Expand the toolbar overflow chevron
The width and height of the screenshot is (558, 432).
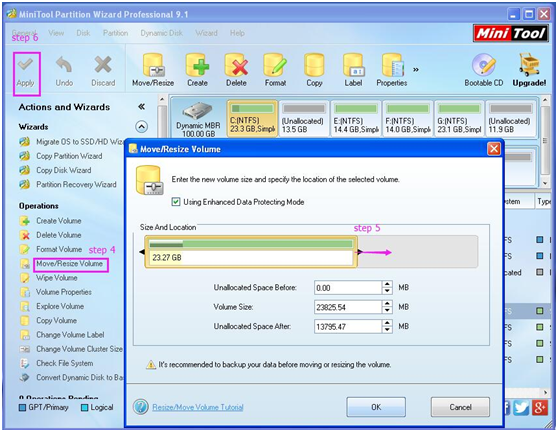tap(416, 70)
